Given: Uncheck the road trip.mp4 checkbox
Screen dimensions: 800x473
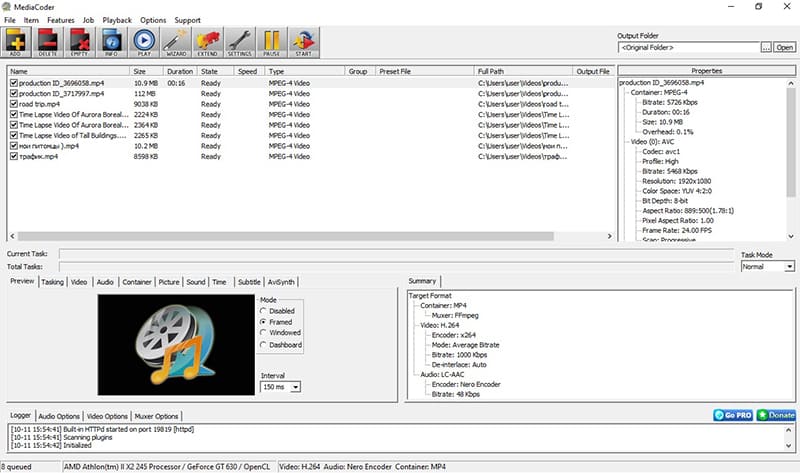Looking at the screenshot, I should pos(13,103).
